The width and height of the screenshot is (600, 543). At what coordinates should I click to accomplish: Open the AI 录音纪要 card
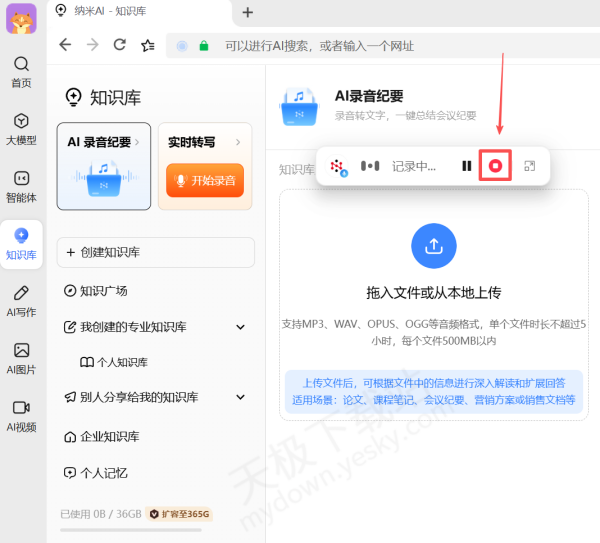point(104,166)
